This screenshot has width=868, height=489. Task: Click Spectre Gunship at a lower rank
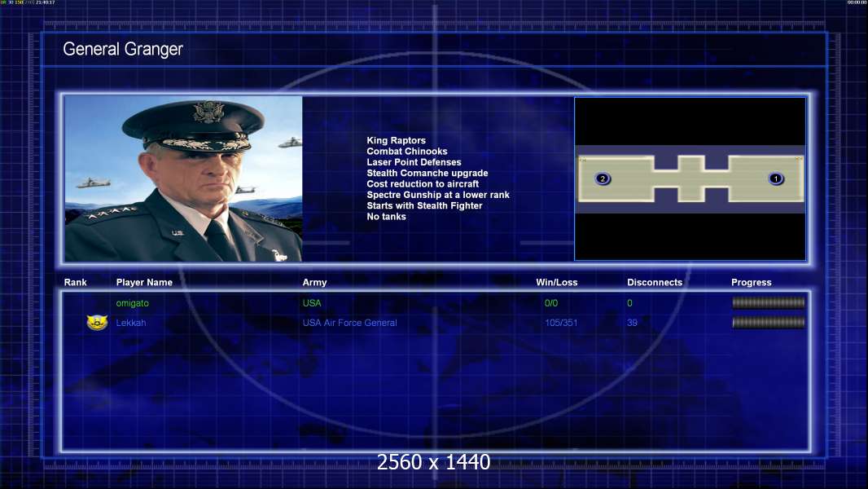click(438, 195)
